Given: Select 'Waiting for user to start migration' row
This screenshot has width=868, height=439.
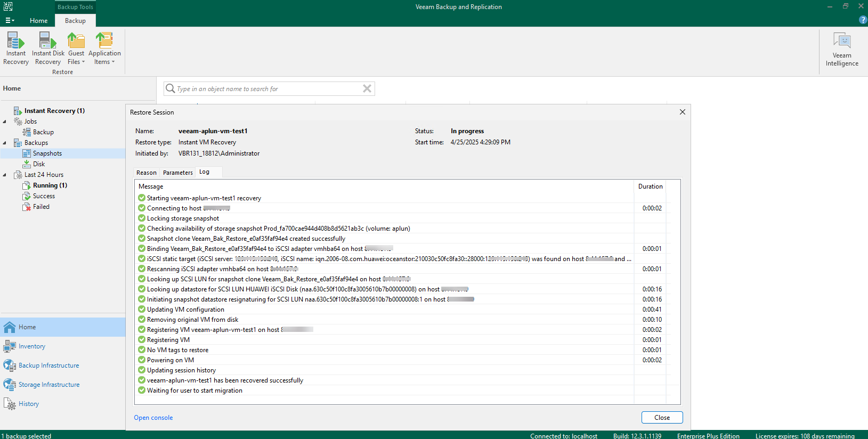Looking at the screenshot, I should (403, 391).
